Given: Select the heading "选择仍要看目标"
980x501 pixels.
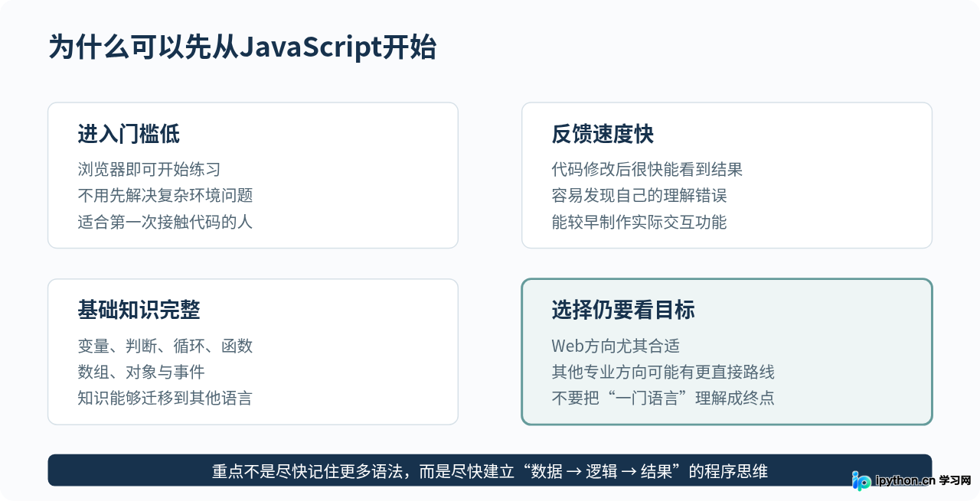Looking at the screenshot, I should pos(623,311).
